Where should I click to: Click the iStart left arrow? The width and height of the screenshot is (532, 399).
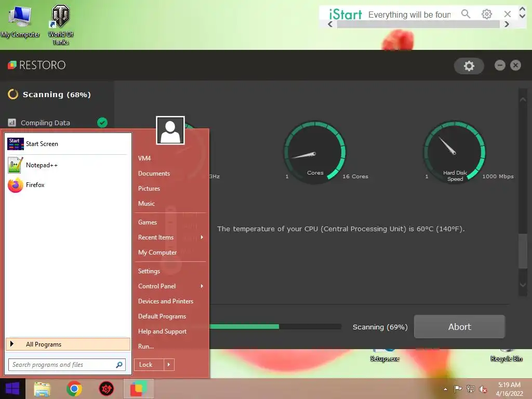330,24
